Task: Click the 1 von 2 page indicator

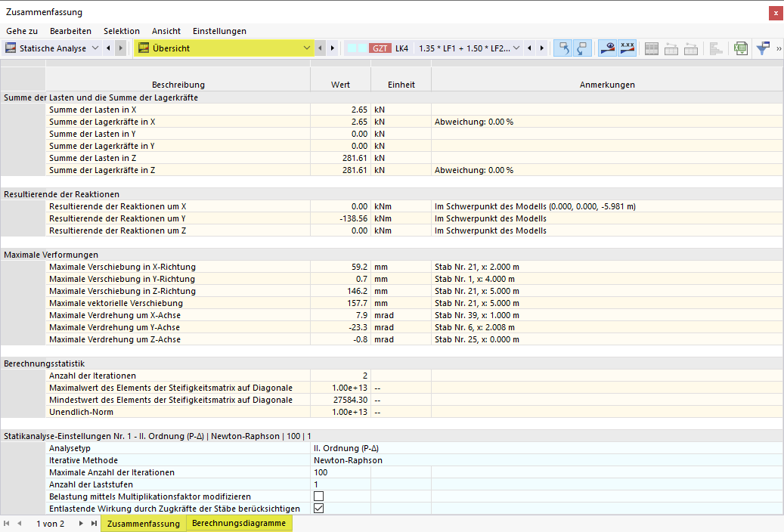Action: pos(51,524)
